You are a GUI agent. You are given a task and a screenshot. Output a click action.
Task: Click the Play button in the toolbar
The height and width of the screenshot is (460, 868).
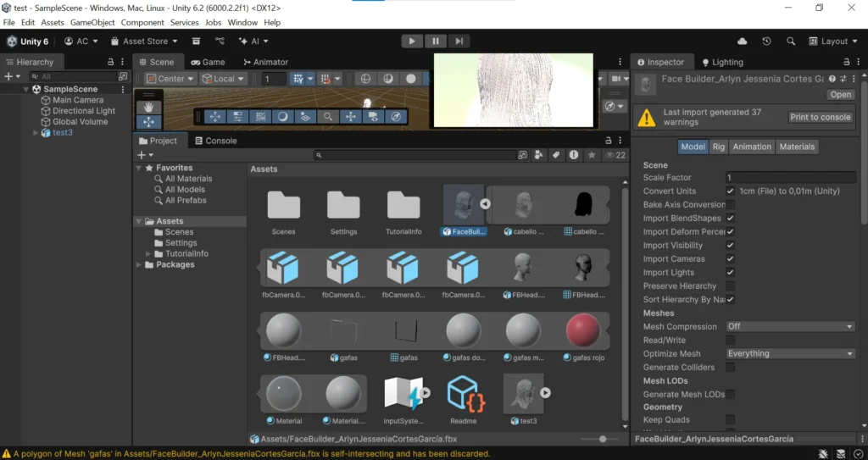coord(412,41)
